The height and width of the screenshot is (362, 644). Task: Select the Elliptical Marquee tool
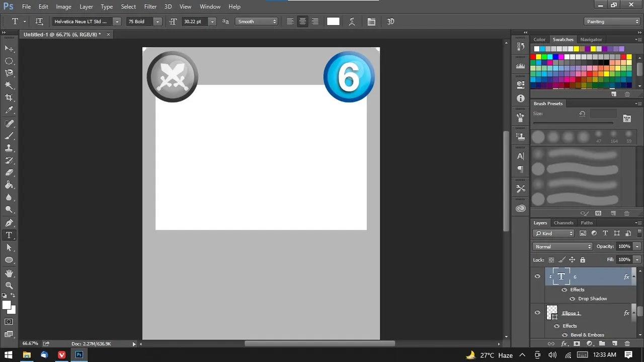coord(9,61)
